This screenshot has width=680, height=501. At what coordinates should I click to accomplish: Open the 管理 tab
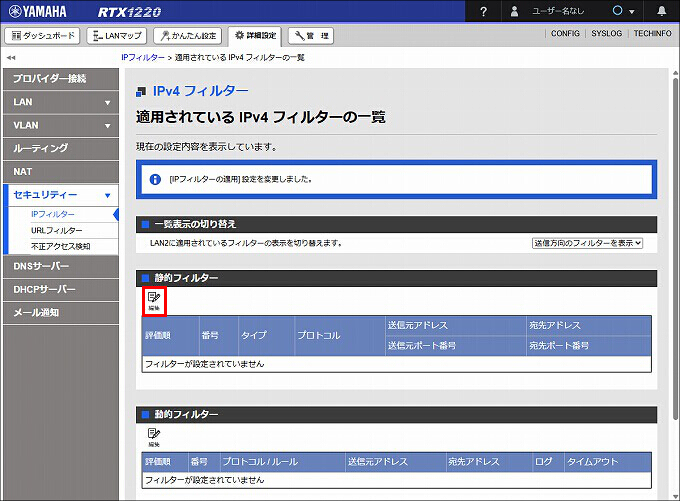[x=311, y=36]
